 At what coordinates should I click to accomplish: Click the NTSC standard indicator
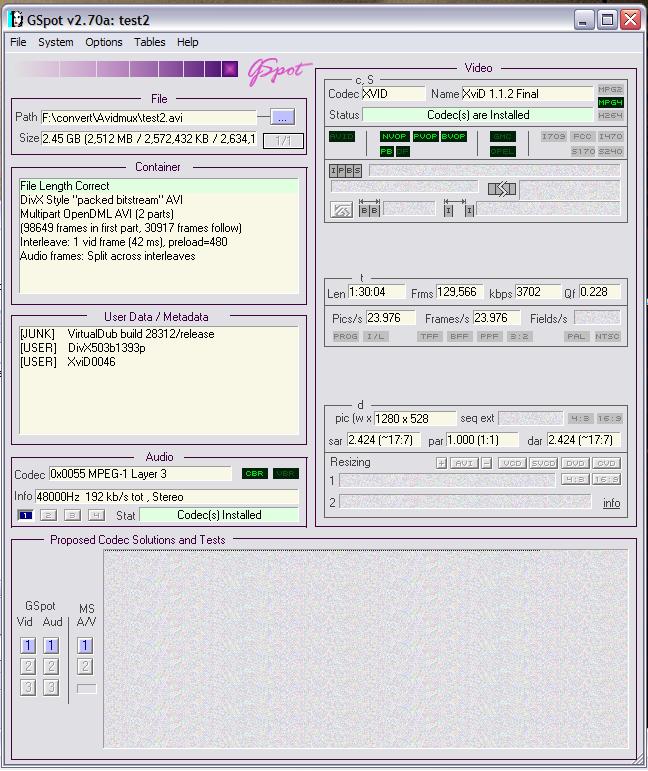(x=607, y=336)
